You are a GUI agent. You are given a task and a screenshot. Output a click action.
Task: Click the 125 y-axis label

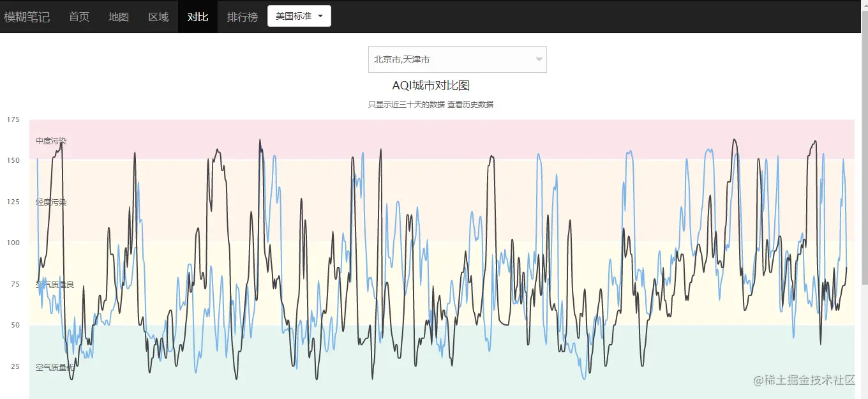pos(13,202)
